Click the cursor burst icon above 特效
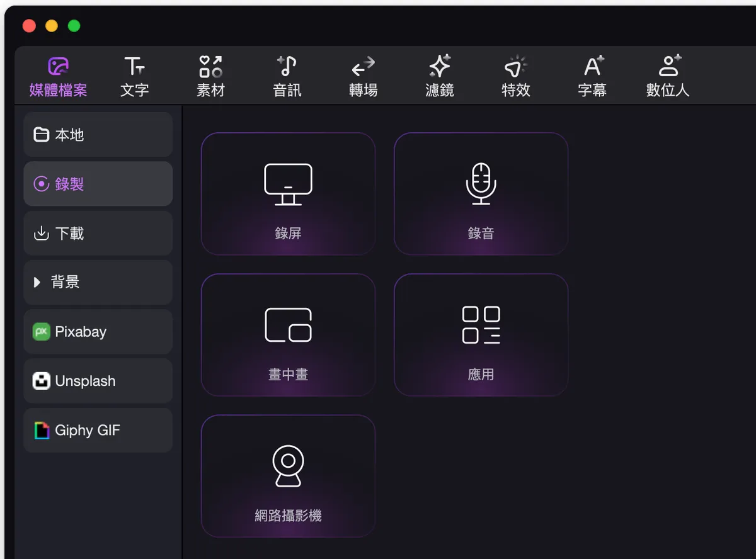This screenshot has width=756, height=559. (x=516, y=66)
